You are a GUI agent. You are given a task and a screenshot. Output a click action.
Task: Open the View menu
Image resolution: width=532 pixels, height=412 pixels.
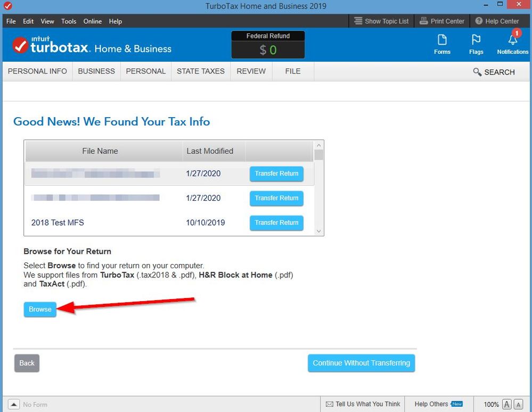(47, 21)
